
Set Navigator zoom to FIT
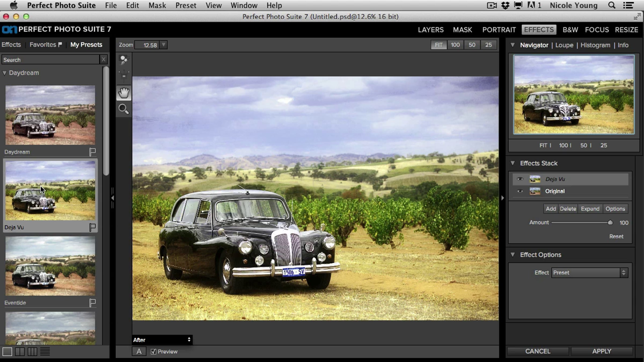point(543,145)
